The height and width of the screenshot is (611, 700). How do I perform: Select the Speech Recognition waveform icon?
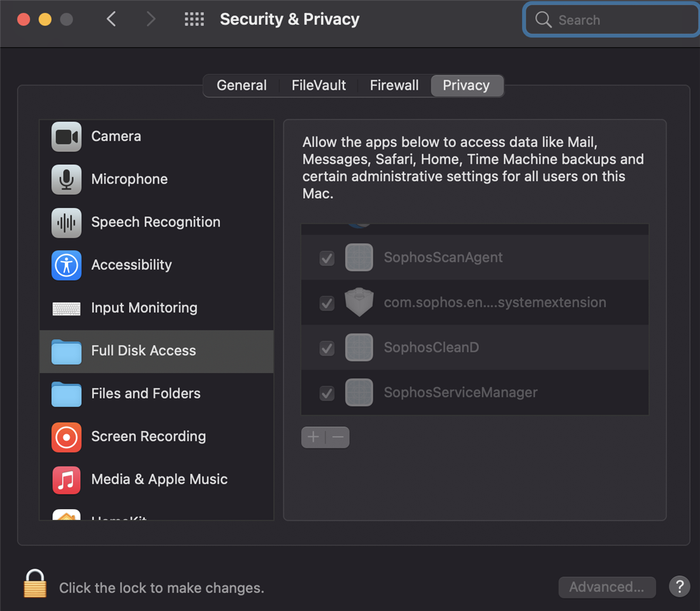(66, 222)
